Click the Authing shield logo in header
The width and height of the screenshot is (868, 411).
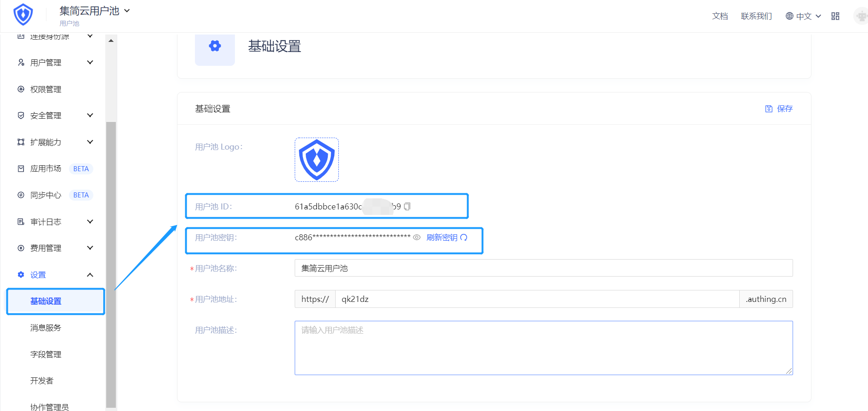coord(23,15)
